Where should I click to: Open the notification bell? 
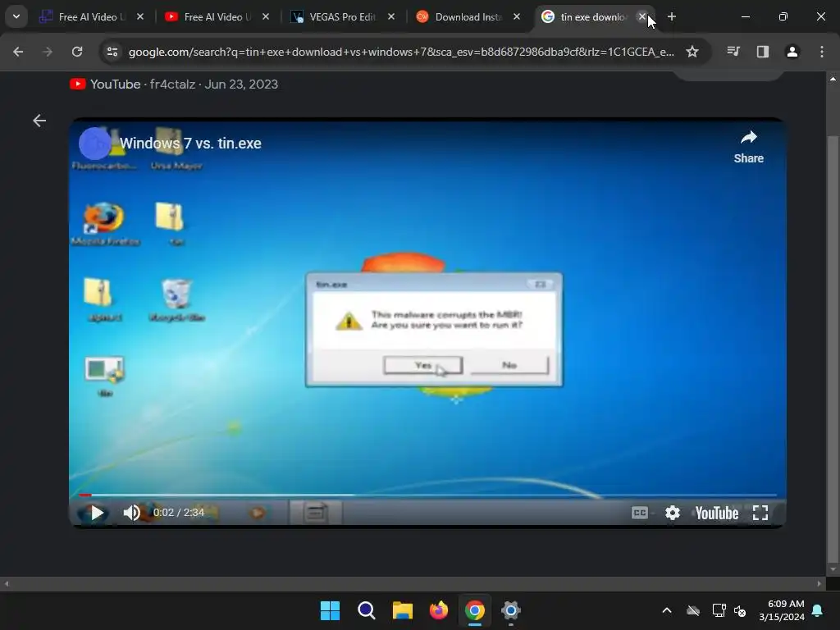(818, 610)
